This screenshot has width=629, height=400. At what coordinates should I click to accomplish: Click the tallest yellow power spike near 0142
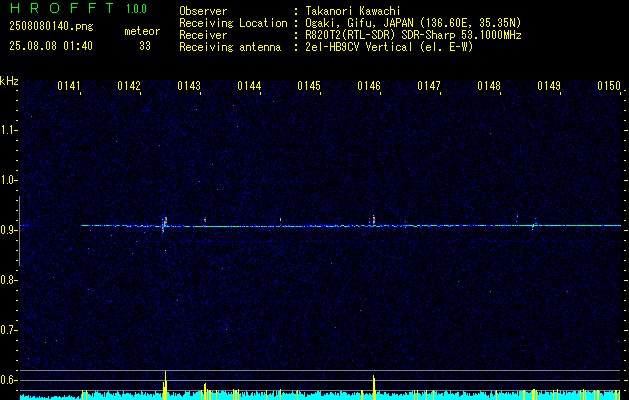[x=165, y=385]
